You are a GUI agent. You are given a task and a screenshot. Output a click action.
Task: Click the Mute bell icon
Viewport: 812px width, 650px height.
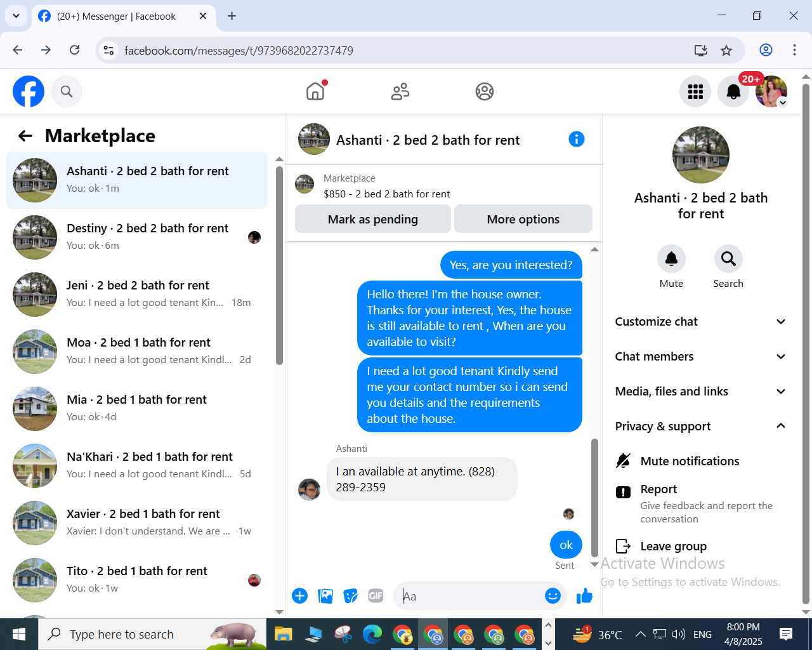click(671, 258)
